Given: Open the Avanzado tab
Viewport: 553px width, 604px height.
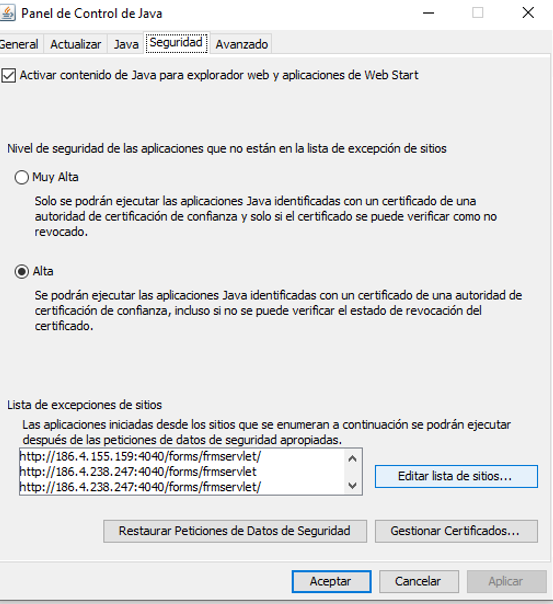Looking at the screenshot, I should pyautogui.click(x=241, y=44).
